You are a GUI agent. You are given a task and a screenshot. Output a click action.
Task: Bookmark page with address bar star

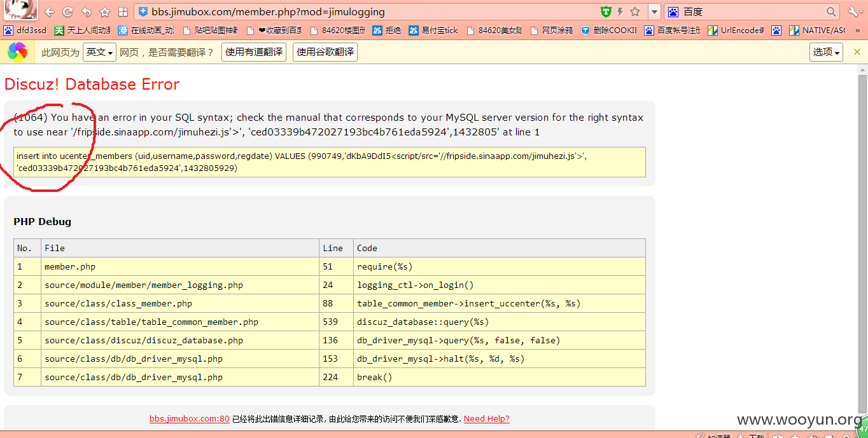(635, 11)
